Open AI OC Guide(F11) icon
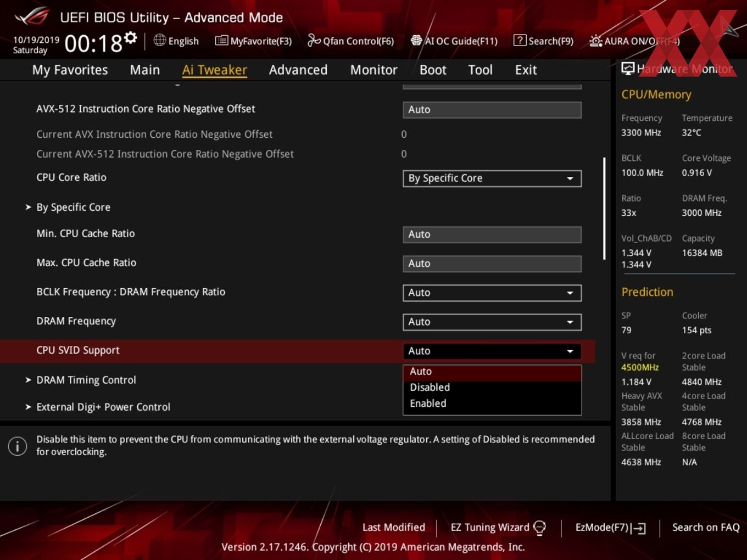This screenshot has width=747, height=560. [x=416, y=41]
